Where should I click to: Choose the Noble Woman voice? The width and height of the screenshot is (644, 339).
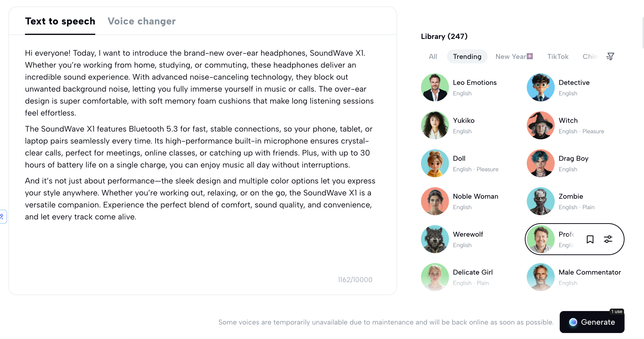[x=435, y=201]
